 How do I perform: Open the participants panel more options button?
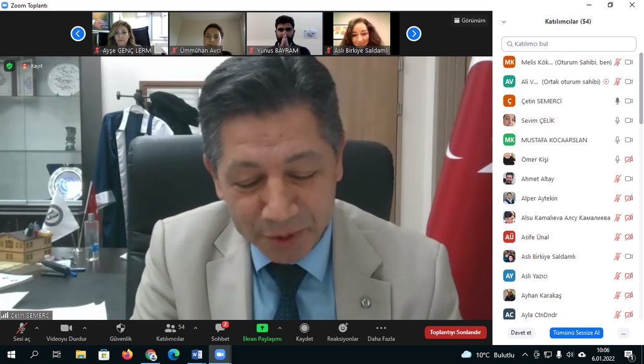point(623,333)
